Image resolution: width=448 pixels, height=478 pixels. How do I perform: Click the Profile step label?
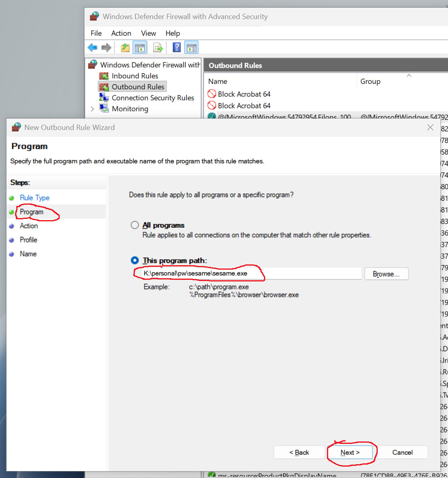pyautogui.click(x=29, y=240)
